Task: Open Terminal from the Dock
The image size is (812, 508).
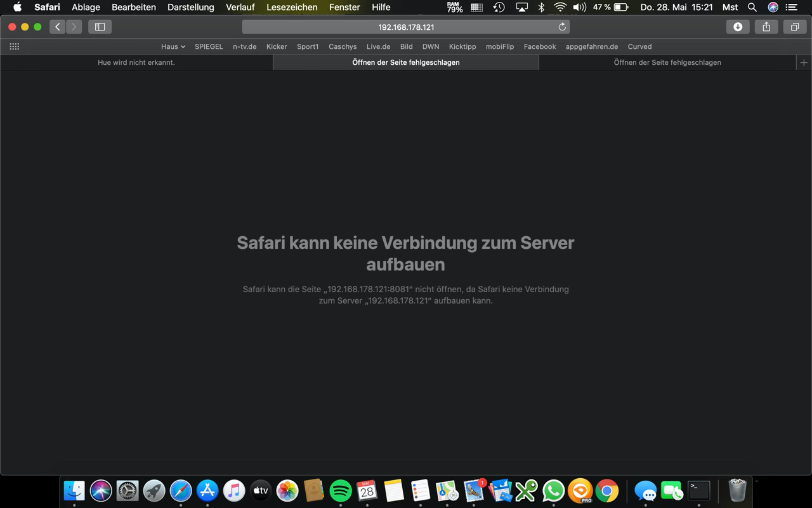Action: (x=699, y=491)
